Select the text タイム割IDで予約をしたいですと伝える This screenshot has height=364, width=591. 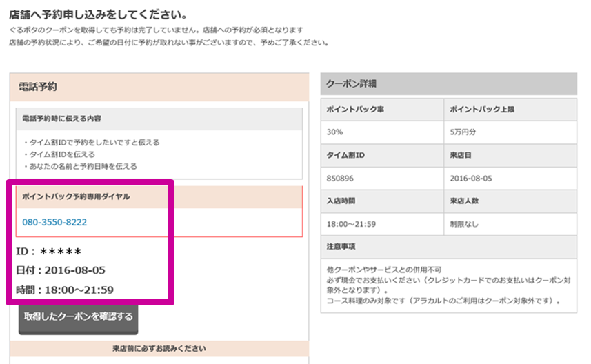click(x=94, y=143)
